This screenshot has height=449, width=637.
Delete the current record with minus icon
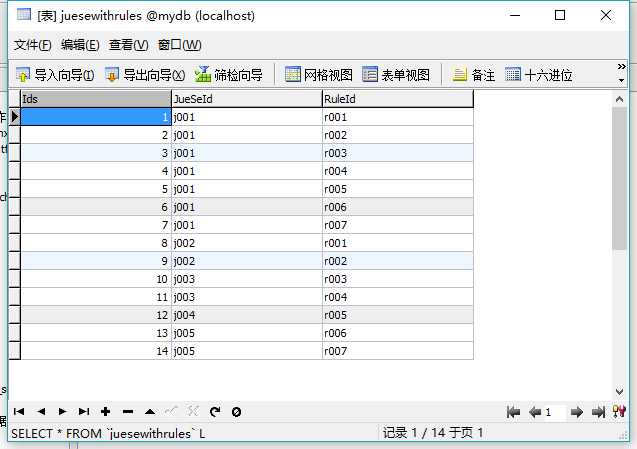128,412
